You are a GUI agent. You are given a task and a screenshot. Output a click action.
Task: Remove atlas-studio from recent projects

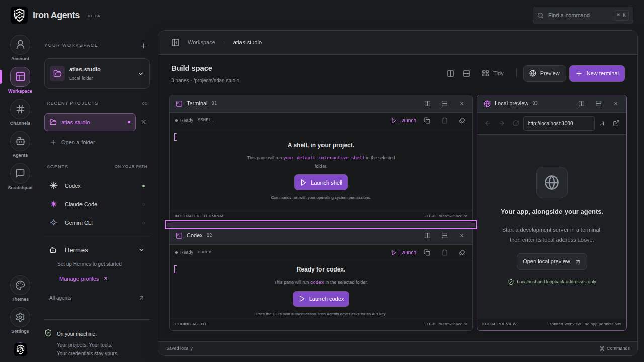pyautogui.click(x=143, y=122)
